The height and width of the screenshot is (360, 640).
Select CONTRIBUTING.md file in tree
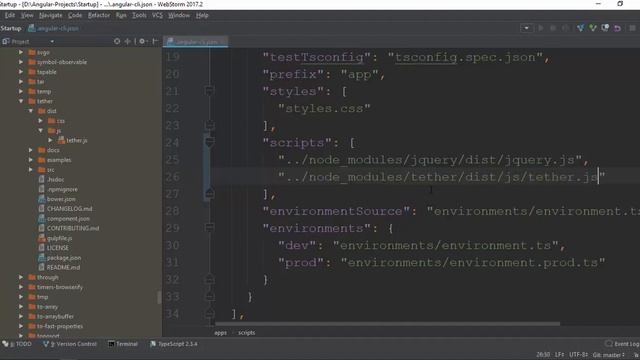[69, 228]
